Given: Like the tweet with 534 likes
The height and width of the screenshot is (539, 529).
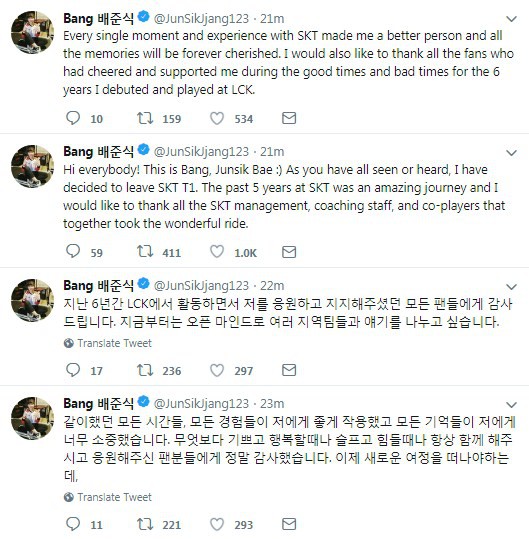Looking at the screenshot, I should (x=217, y=119).
